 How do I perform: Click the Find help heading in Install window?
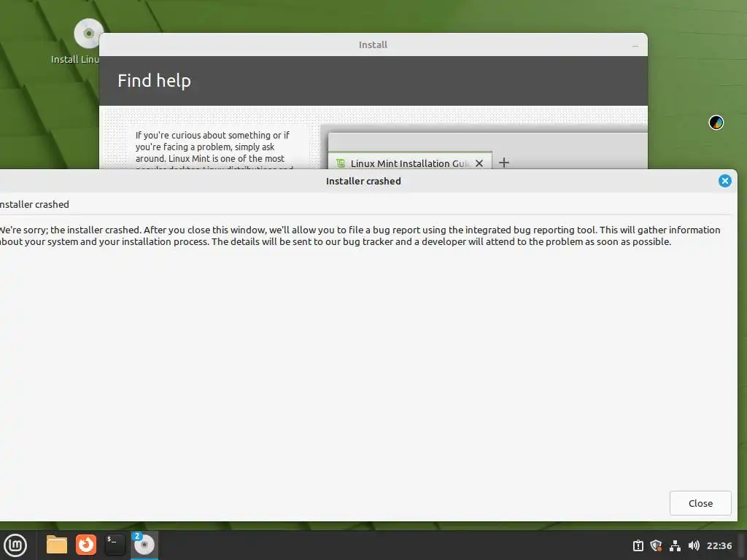[x=155, y=80]
